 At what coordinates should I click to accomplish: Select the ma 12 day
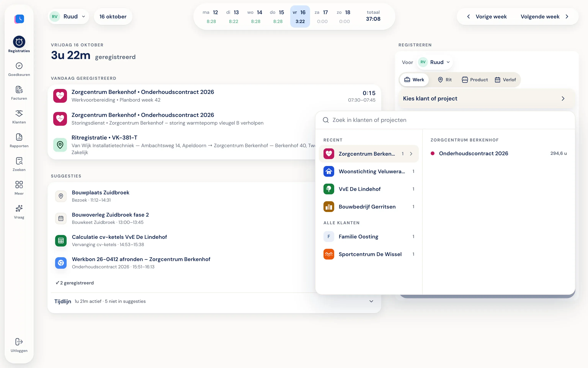(210, 16)
